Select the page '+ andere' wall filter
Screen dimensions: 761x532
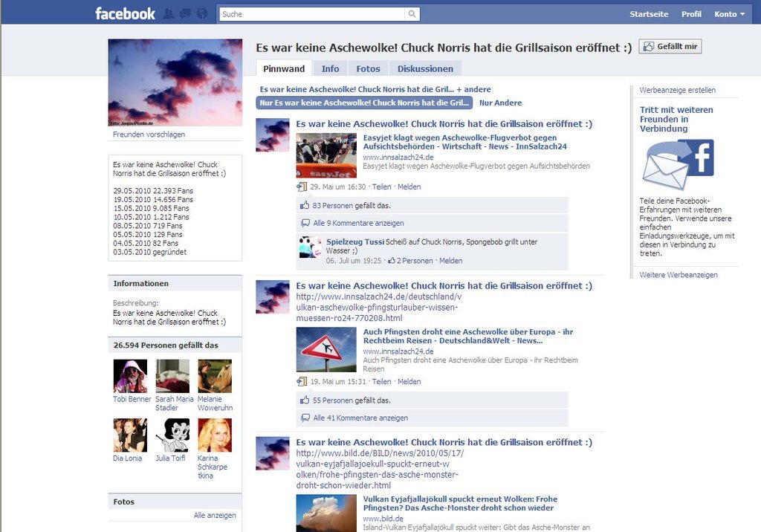point(375,89)
